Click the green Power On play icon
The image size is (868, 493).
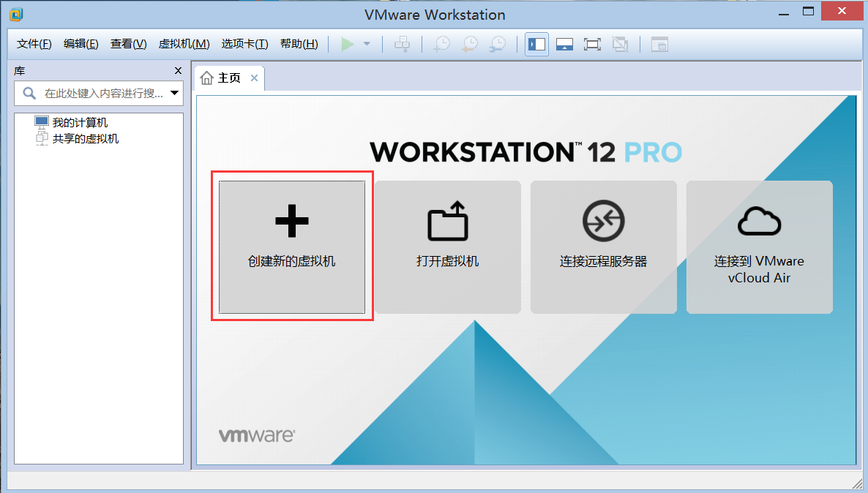coord(348,45)
